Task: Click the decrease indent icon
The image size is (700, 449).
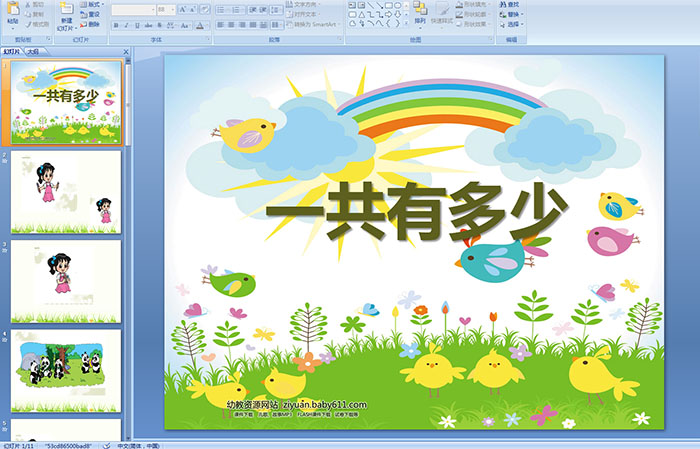Action: (253, 10)
